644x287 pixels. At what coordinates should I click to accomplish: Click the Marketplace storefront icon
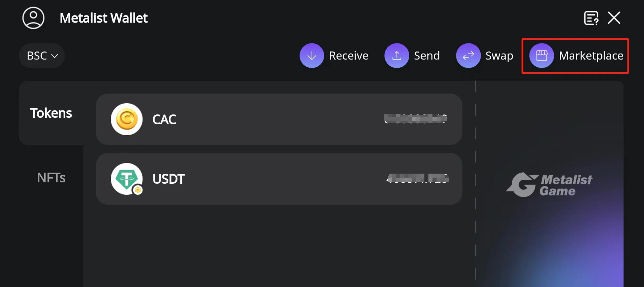542,56
